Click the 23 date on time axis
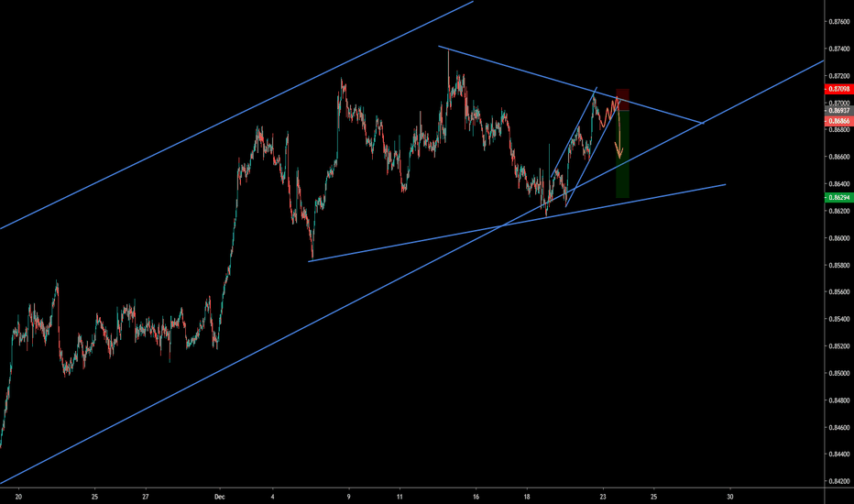This screenshot has height=504, width=854. 602,497
